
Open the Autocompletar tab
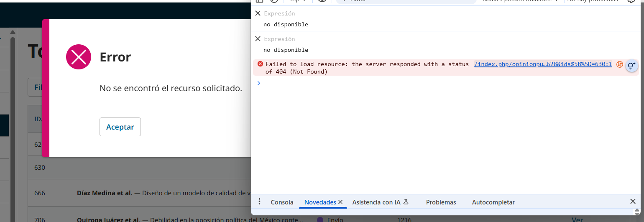point(493,202)
